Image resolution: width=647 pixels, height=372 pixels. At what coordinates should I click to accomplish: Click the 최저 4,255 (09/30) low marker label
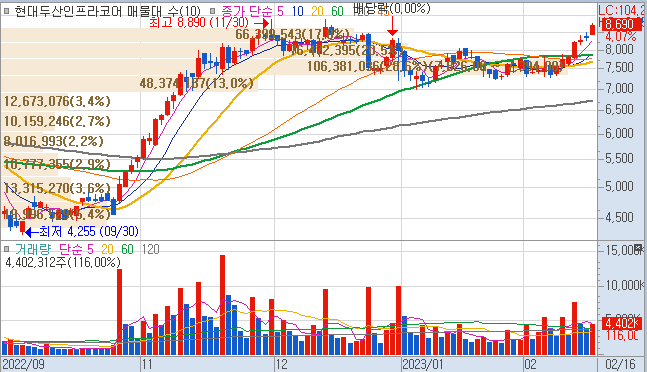pos(89,231)
